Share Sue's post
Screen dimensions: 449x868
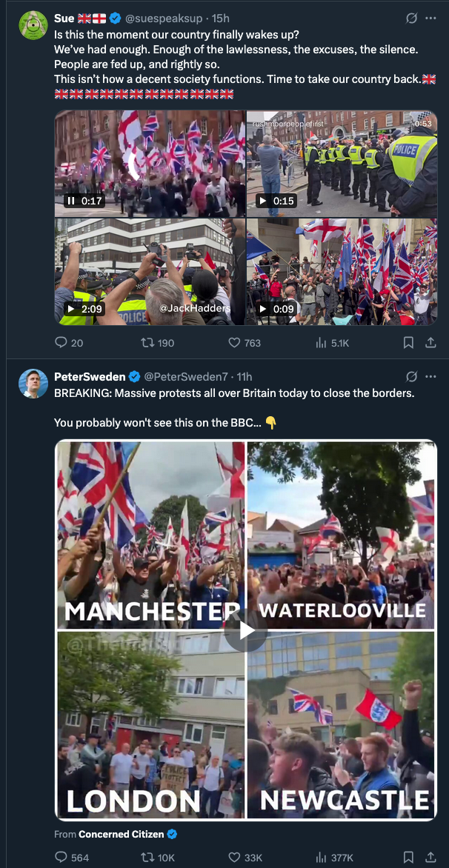[430, 343]
